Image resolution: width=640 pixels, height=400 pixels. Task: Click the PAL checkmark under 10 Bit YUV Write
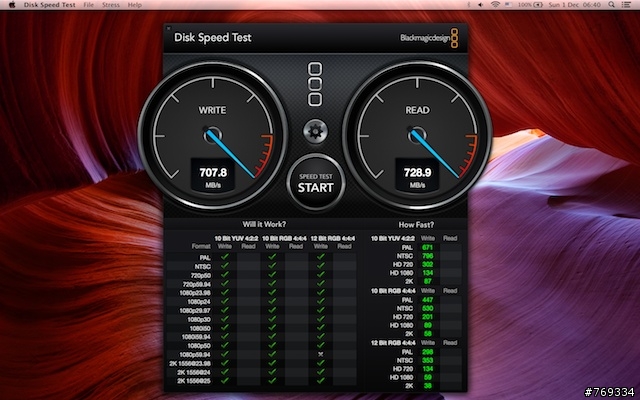coord(224,256)
